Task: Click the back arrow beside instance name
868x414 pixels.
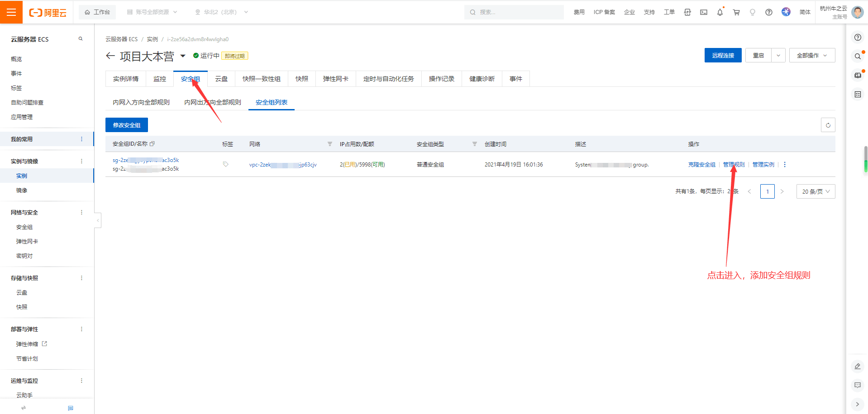Action: pyautogui.click(x=110, y=56)
